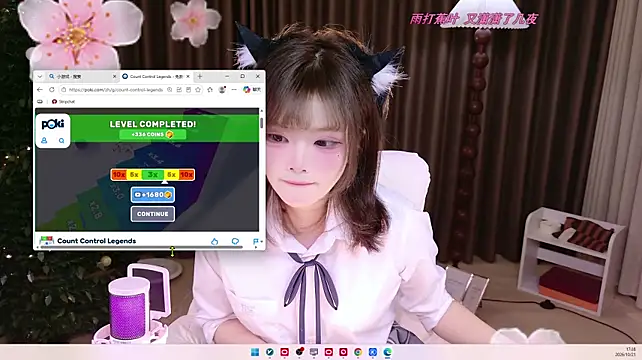This screenshot has height=360, width=642.
Task: Click the LEVEL COMPLETED banner text
Action: 153,124
